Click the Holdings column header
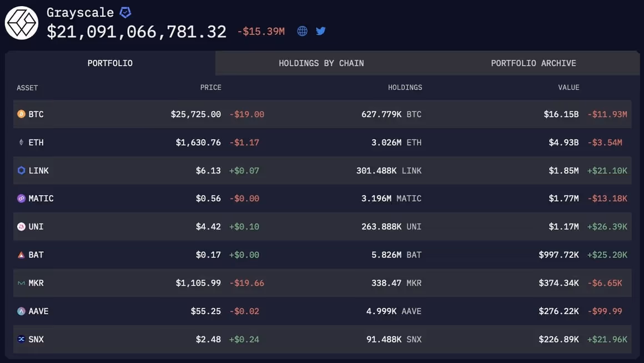This screenshot has height=363, width=644. click(405, 87)
